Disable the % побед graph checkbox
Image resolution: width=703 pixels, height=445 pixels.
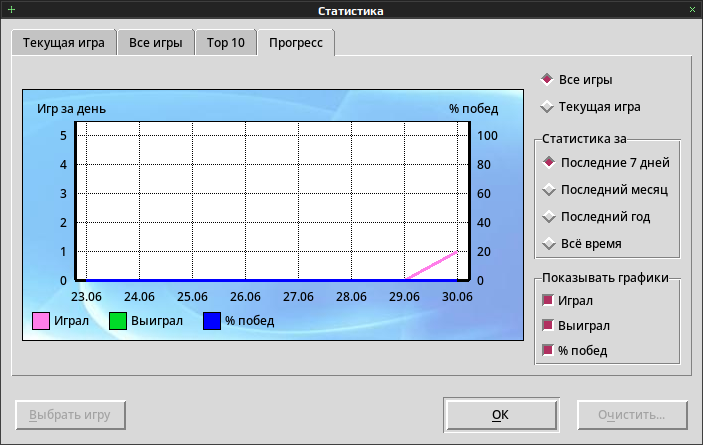coord(575,350)
